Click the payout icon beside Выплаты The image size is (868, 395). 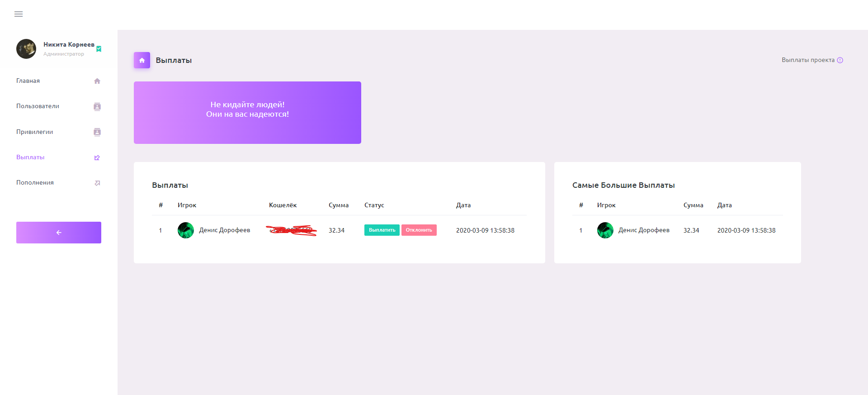click(x=97, y=157)
